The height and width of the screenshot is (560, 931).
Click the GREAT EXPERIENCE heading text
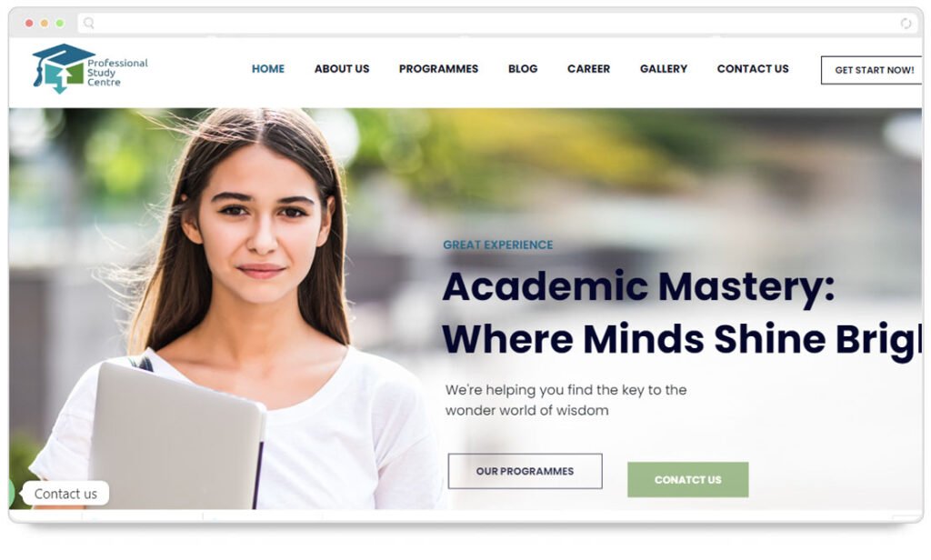coord(497,245)
